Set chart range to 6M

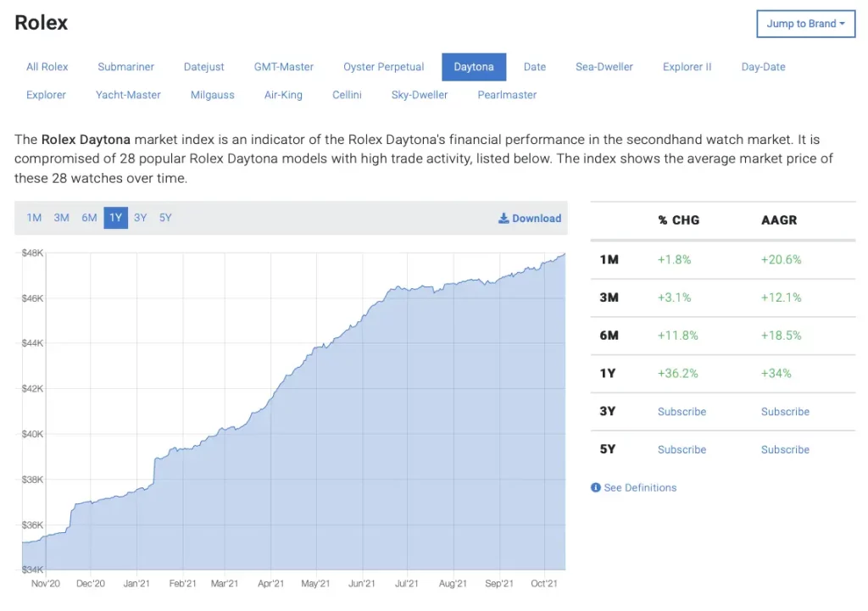click(89, 218)
